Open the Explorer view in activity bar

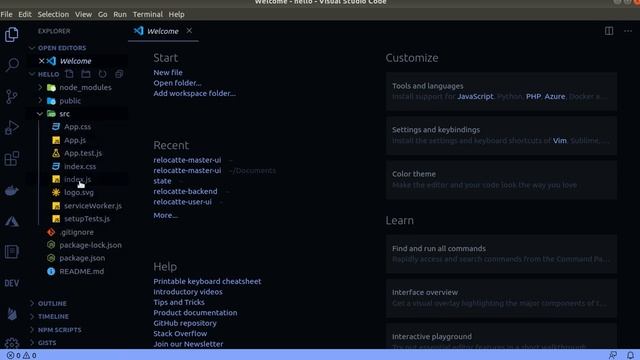click(x=11, y=34)
